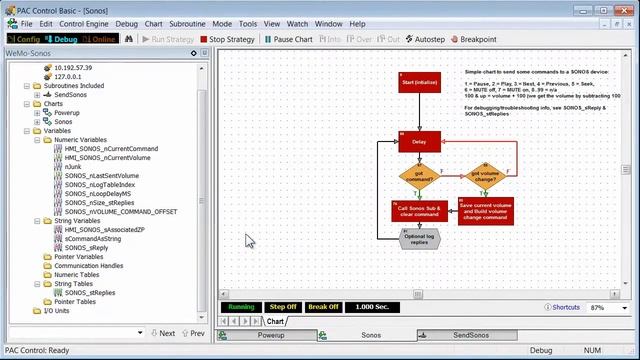Open the Watch menu
The width and height of the screenshot is (640, 360).
coord(297,24)
